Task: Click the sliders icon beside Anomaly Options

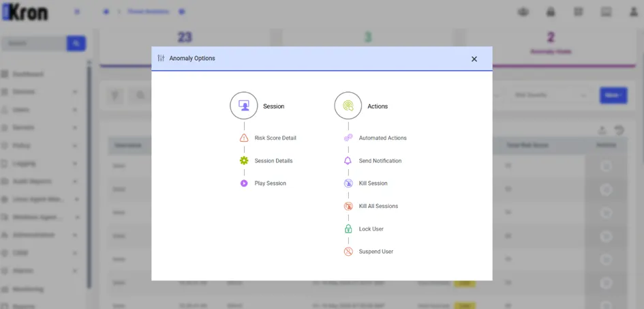Action: (x=161, y=59)
